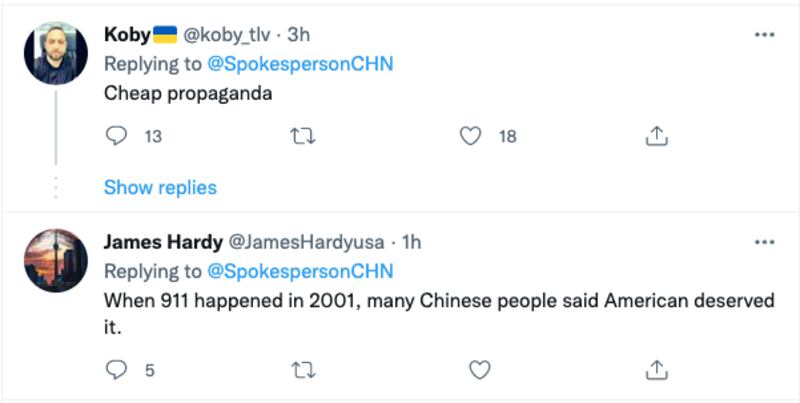Share James Hardy's tweet using the share icon

(657, 370)
